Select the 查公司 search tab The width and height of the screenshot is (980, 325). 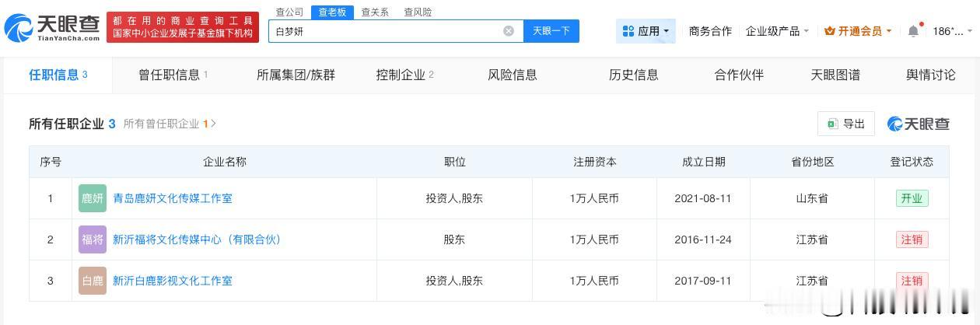pos(290,12)
